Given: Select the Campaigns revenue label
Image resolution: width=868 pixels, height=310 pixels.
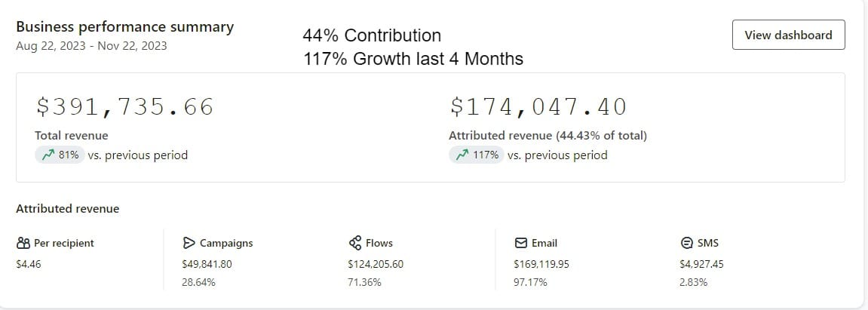Looking at the screenshot, I should 226,243.
